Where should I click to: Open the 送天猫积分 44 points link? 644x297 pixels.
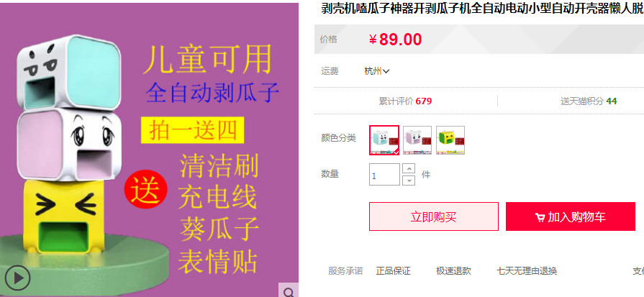click(x=589, y=101)
